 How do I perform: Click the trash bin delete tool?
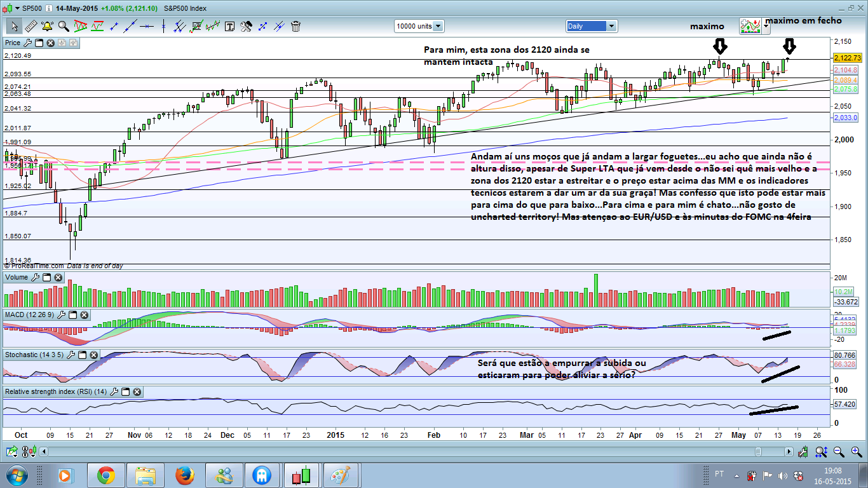coord(295,26)
